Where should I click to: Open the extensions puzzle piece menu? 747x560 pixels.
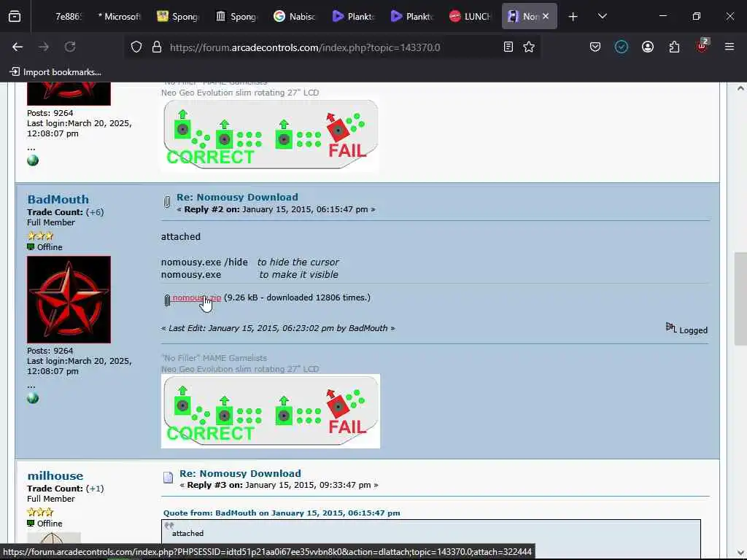[x=674, y=47]
